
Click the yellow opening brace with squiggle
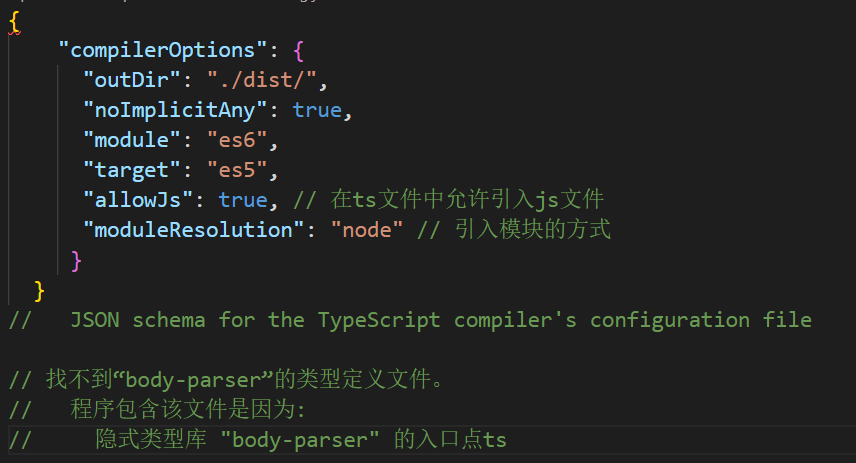pos(15,23)
